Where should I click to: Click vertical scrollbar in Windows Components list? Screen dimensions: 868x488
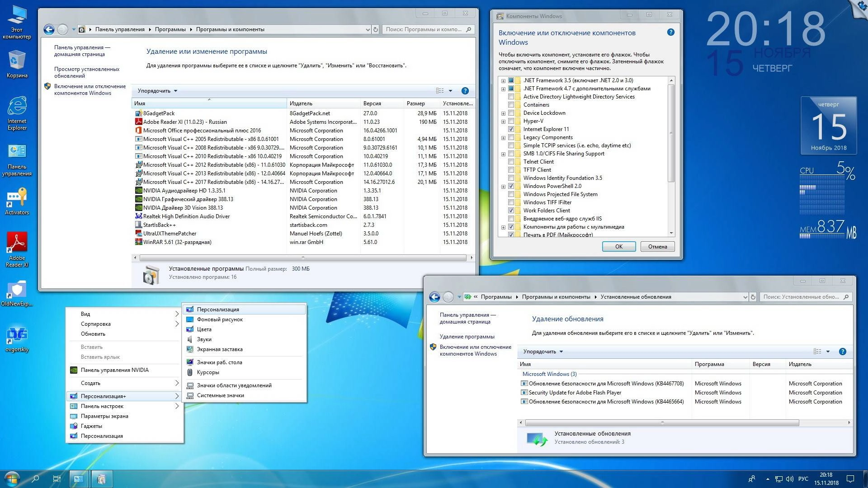(x=671, y=134)
